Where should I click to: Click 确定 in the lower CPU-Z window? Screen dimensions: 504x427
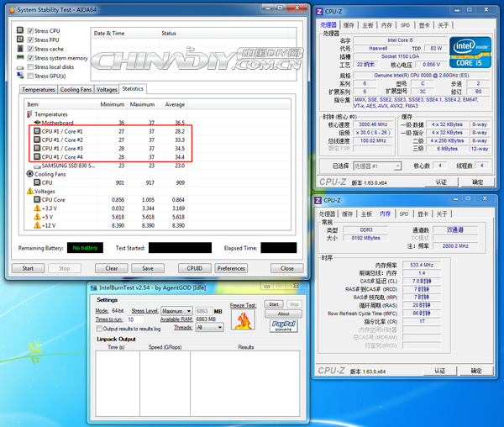coord(476,371)
